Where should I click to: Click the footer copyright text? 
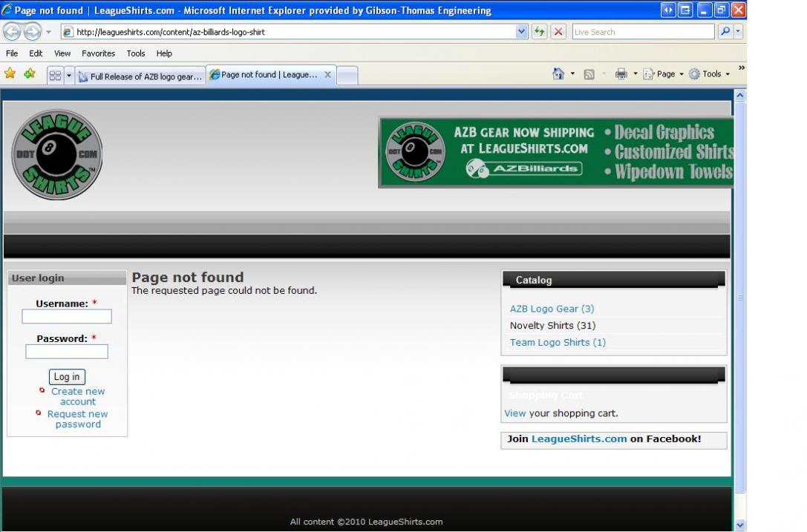pos(367,522)
